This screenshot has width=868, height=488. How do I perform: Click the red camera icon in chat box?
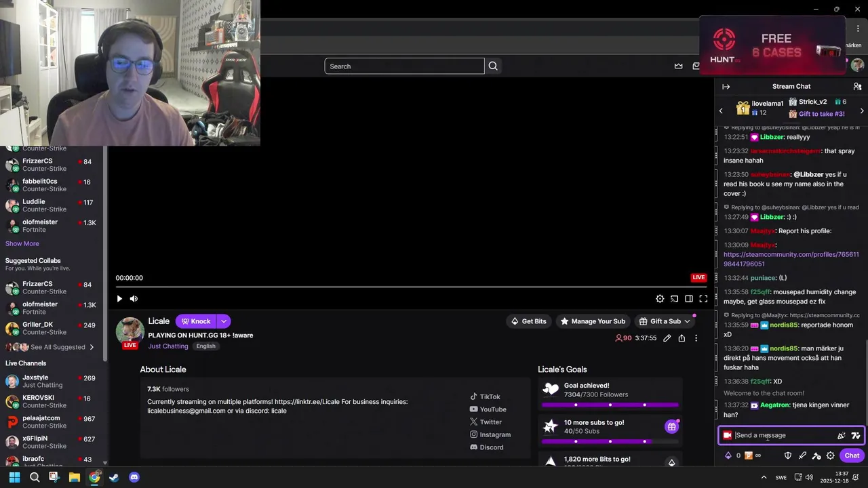coord(727,436)
